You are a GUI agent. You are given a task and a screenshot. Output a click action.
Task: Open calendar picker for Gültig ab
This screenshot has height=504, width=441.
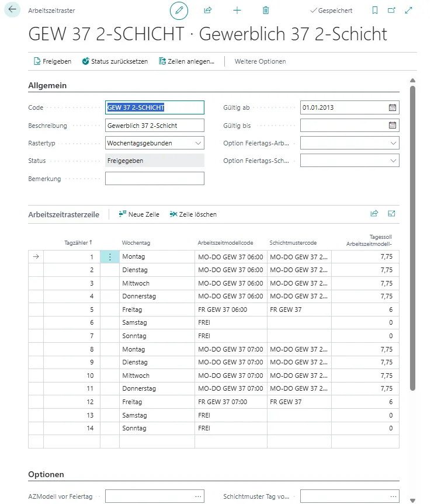393,108
